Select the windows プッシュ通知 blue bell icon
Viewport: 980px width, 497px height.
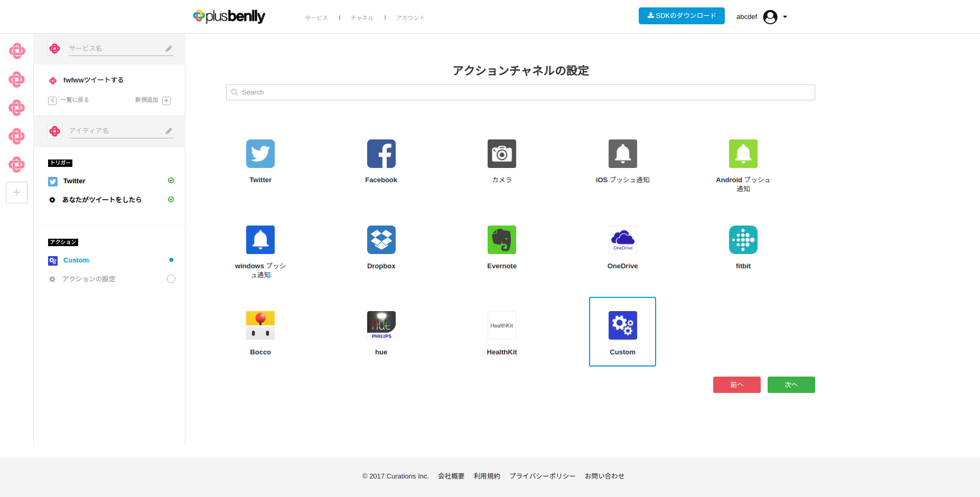point(260,240)
